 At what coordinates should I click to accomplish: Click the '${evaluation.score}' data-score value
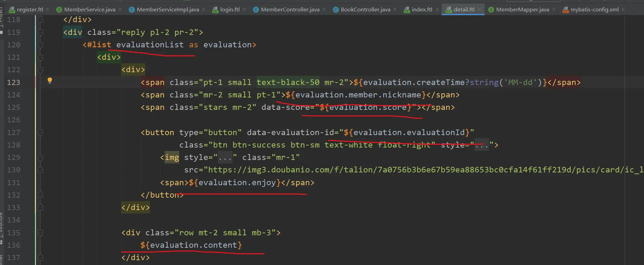tap(366, 107)
